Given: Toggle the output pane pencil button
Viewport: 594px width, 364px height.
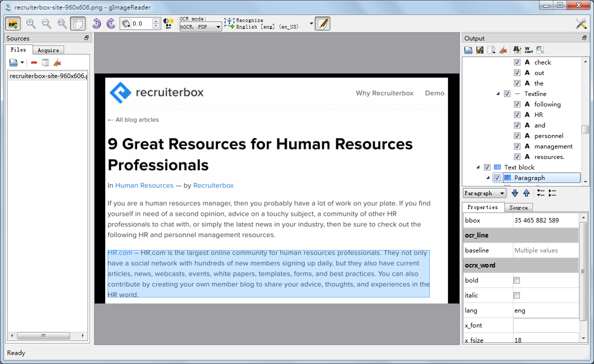Looking at the screenshot, I should [x=323, y=24].
